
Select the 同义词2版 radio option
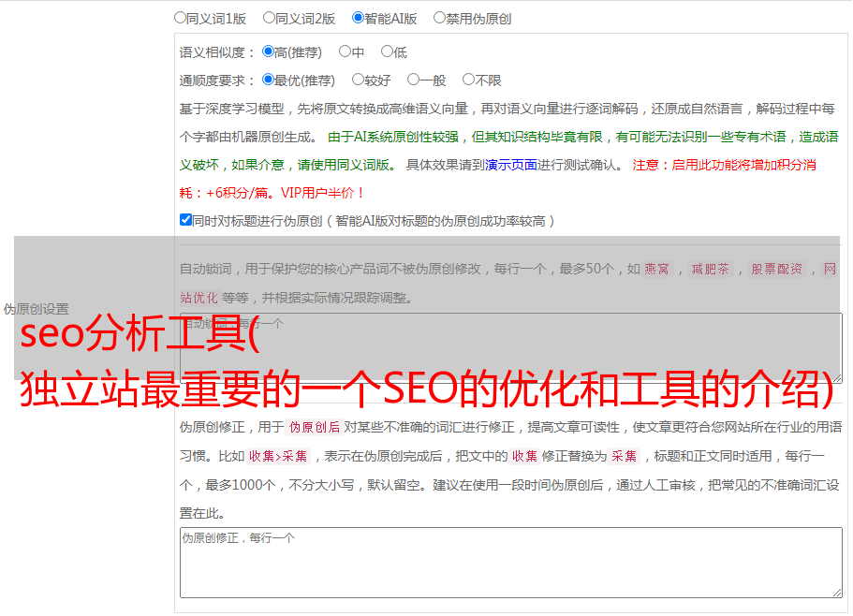coord(269,18)
